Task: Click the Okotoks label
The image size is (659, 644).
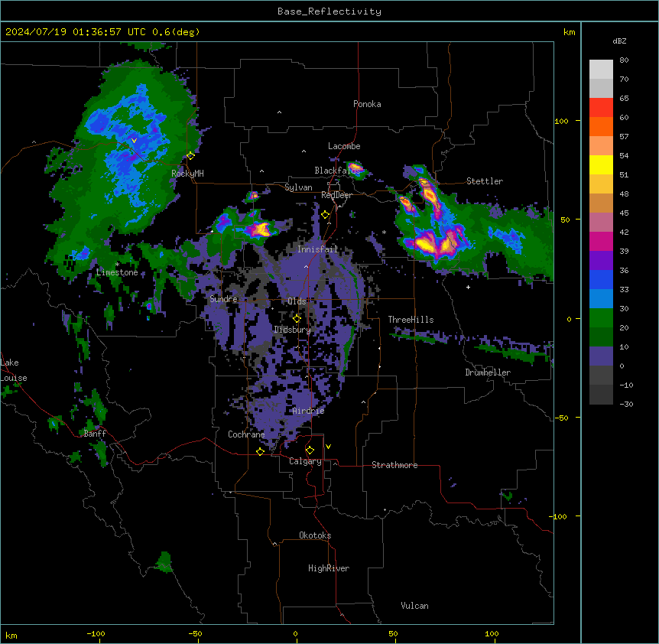Action: pos(315,535)
